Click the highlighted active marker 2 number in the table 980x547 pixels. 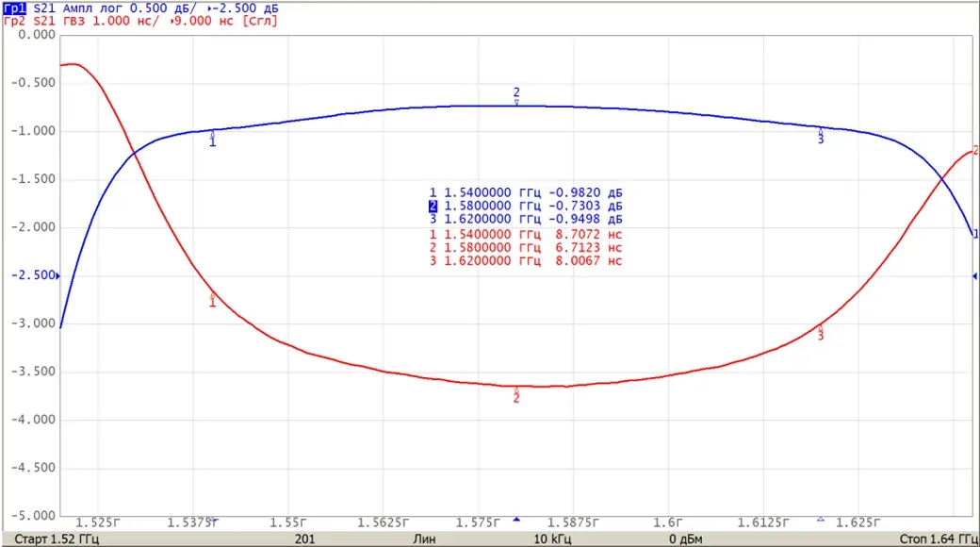tap(433, 206)
